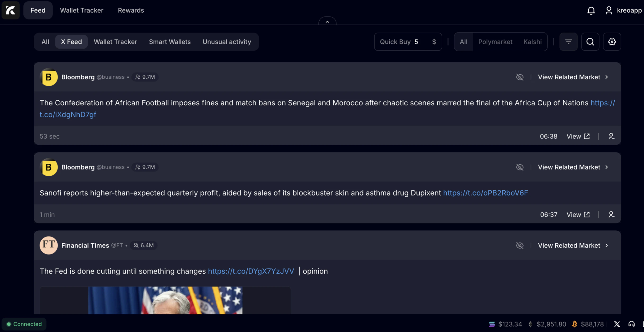Open headset support icon in footer
Image resolution: width=644 pixels, height=332 pixels.
click(x=631, y=324)
